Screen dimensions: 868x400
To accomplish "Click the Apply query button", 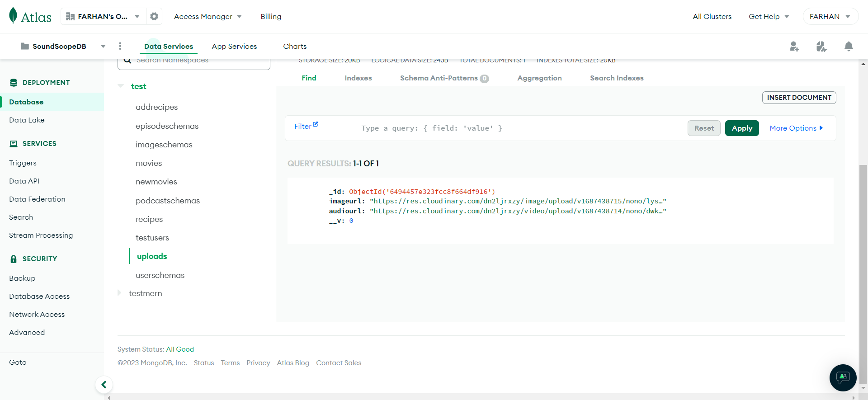I will (x=742, y=128).
